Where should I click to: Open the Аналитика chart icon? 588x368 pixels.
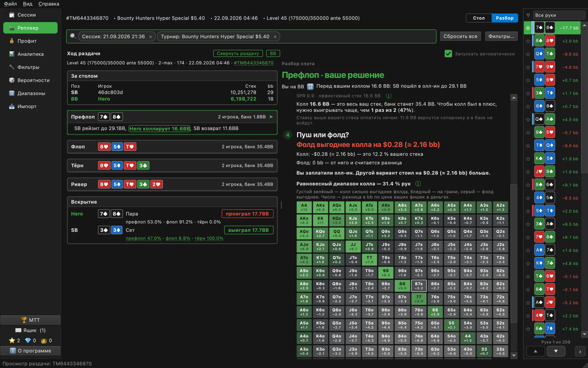pyautogui.click(x=12, y=54)
